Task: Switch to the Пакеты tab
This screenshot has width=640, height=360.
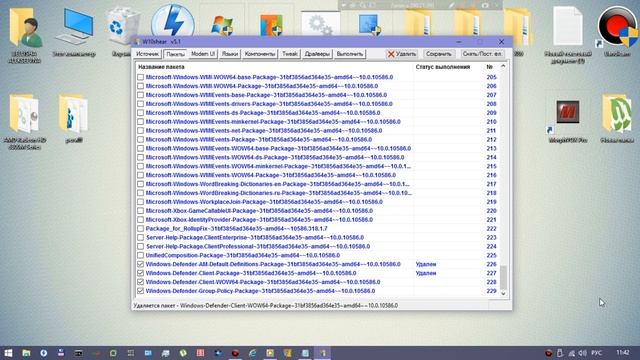Action: (x=175, y=54)
